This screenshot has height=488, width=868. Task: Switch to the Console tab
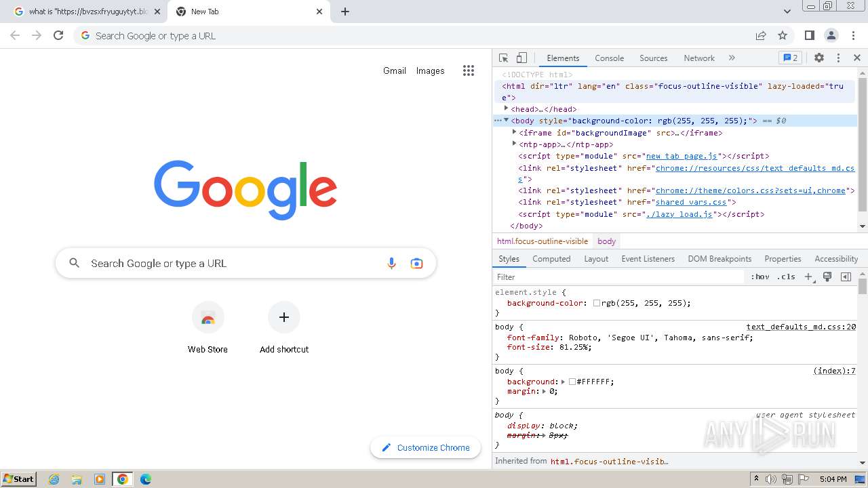click(x=609, y=58)
